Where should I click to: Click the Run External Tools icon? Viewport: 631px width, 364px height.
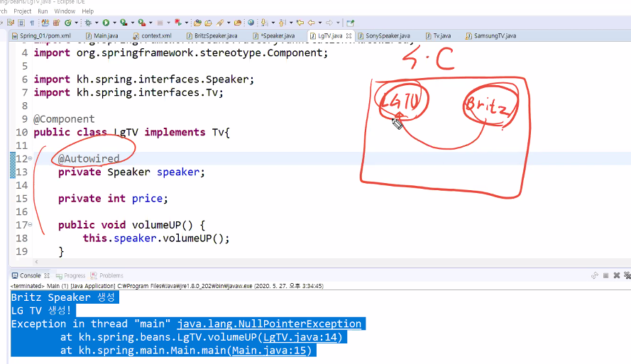tap(141, 23)
